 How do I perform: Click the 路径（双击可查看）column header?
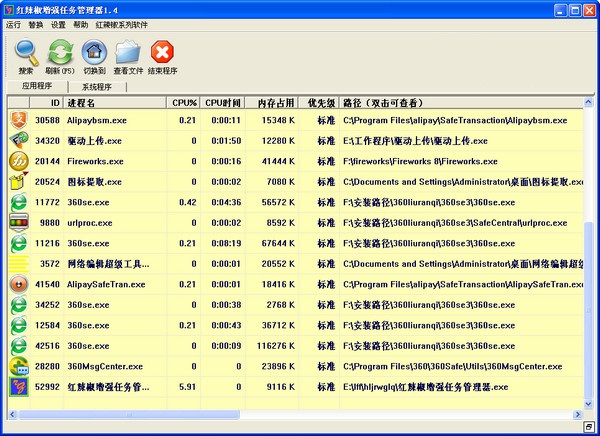pyautogui.click(x=461, y=103)
